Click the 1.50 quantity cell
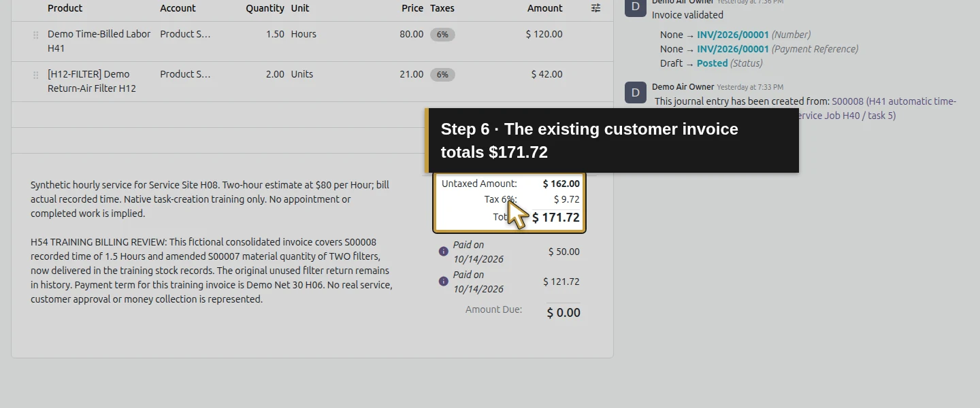Image resolution: width=980 pixels, height=408 pixels. (275, 34)
